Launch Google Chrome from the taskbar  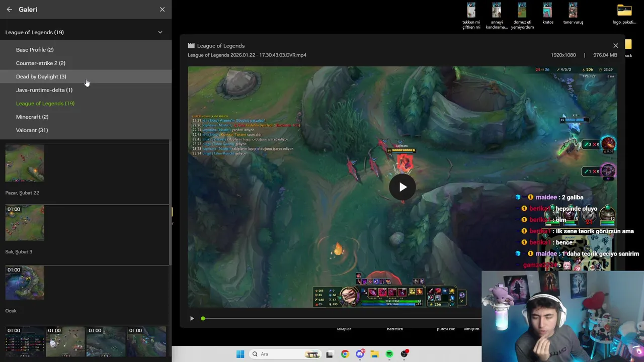(x=345, y=354)
